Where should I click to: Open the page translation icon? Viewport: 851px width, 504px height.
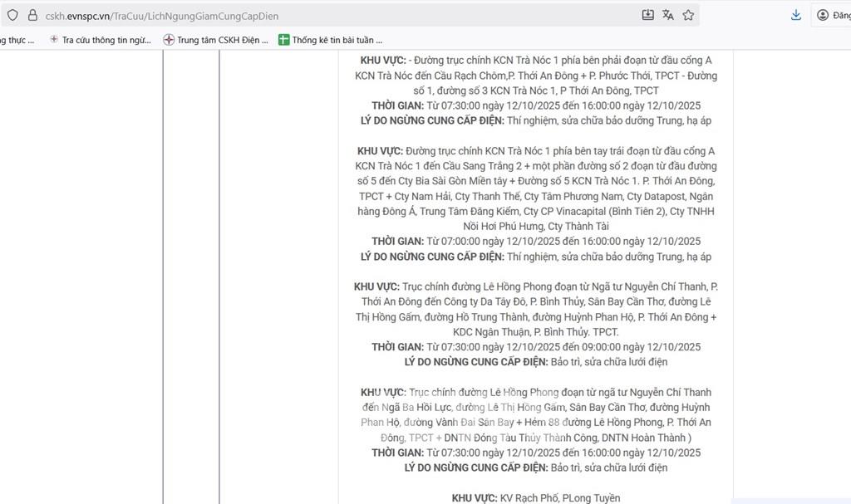(667, 15)
